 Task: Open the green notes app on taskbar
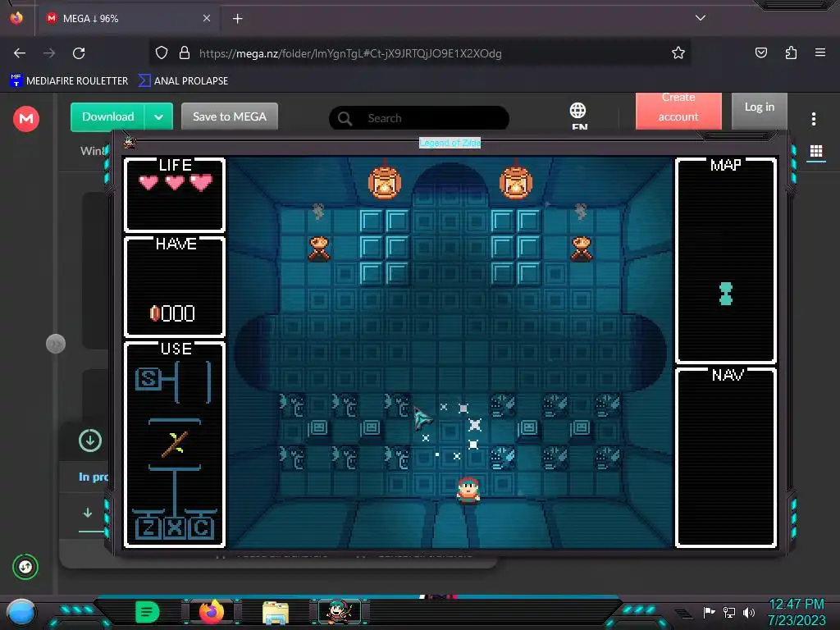point(148,612)
